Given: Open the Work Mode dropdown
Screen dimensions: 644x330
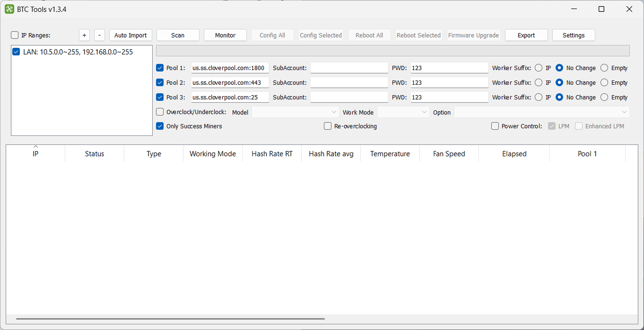Looking at the screenshot, I should (x=403, y=112).
